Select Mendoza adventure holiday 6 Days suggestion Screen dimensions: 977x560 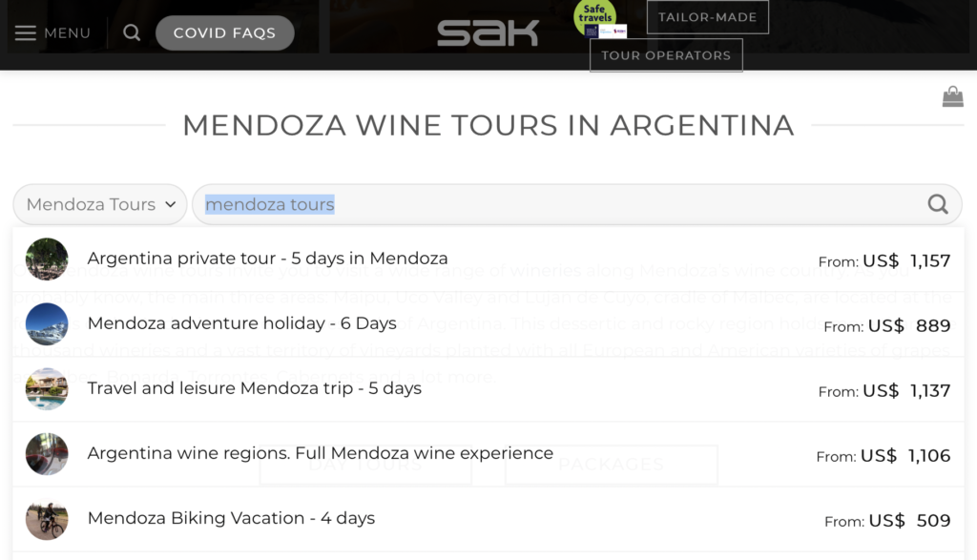pyautogui.click(x=241, y=323)
